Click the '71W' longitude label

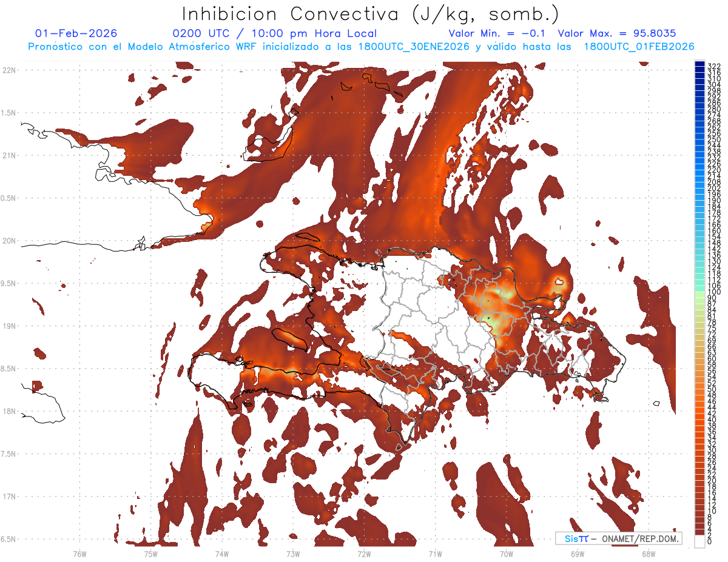pyautogui.click(x=435, y=554)
